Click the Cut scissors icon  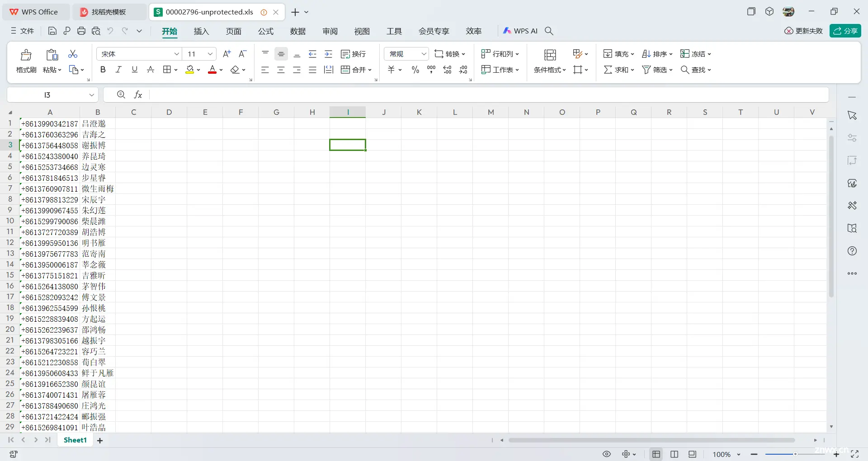73,54
